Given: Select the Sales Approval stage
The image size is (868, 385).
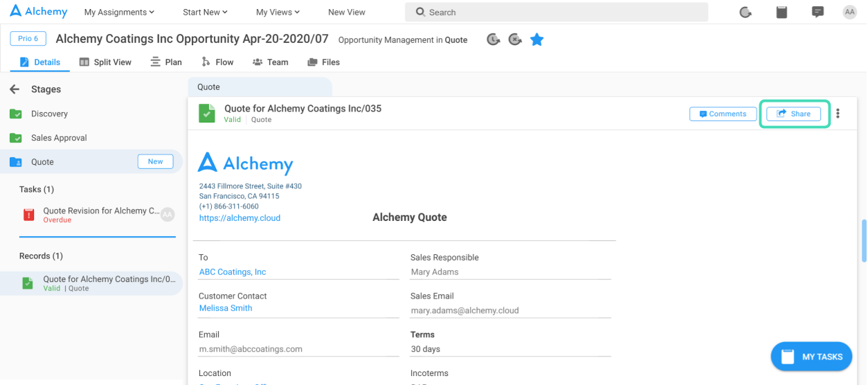Looking at the screenshot, I should point(59,138).
